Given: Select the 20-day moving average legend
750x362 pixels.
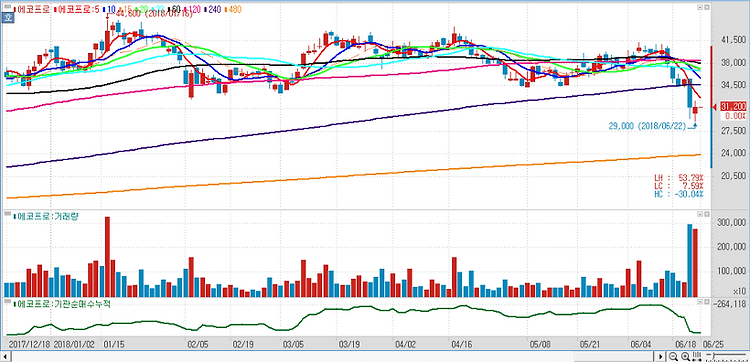Looking at the screenshot, I should pyautogui.click(x=142, y=10).
